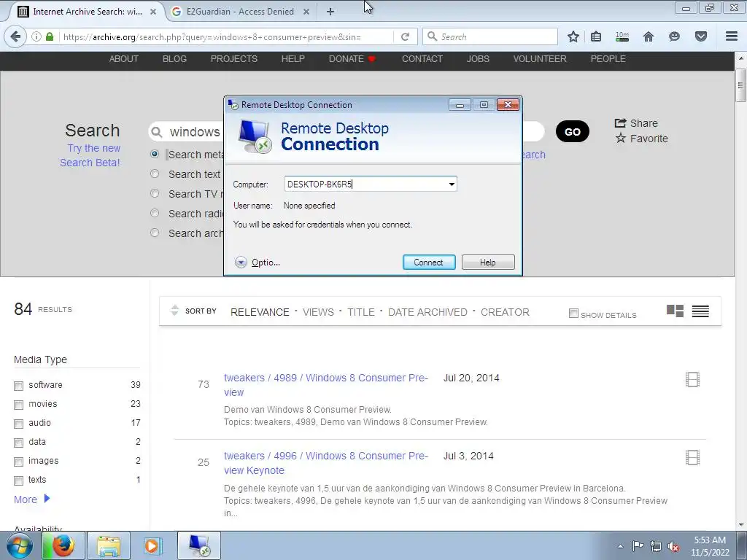Switch to E2Guardian - Access Denied tab

239,12
